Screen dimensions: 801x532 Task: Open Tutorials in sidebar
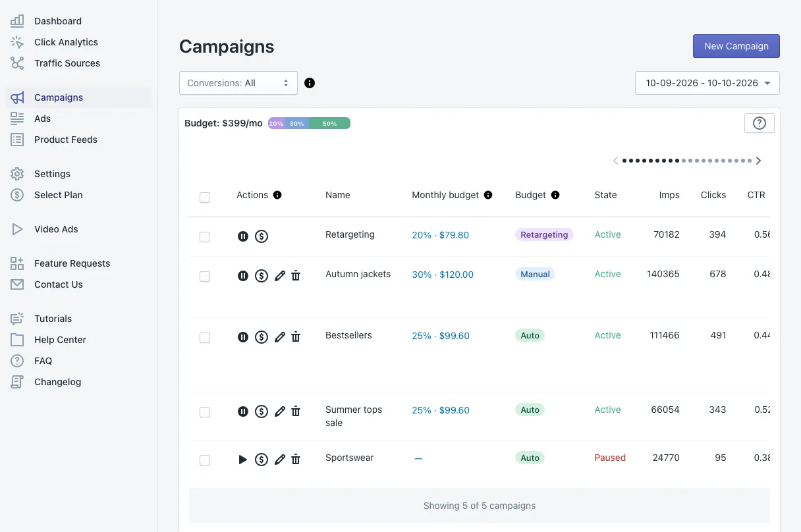78,319
